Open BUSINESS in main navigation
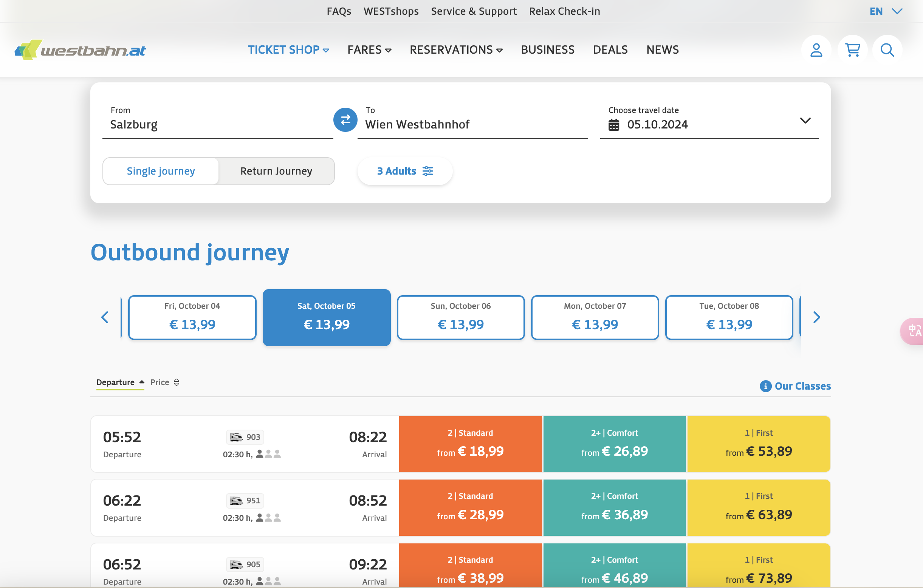Image resolution: width=923 pixels, height=588 pixels. [547, 50]
